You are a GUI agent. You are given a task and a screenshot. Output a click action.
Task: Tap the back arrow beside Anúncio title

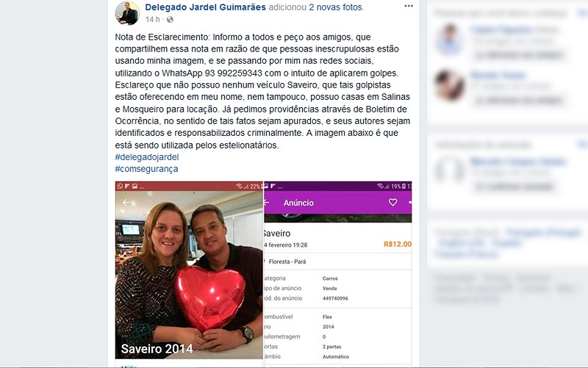(267, 203)
